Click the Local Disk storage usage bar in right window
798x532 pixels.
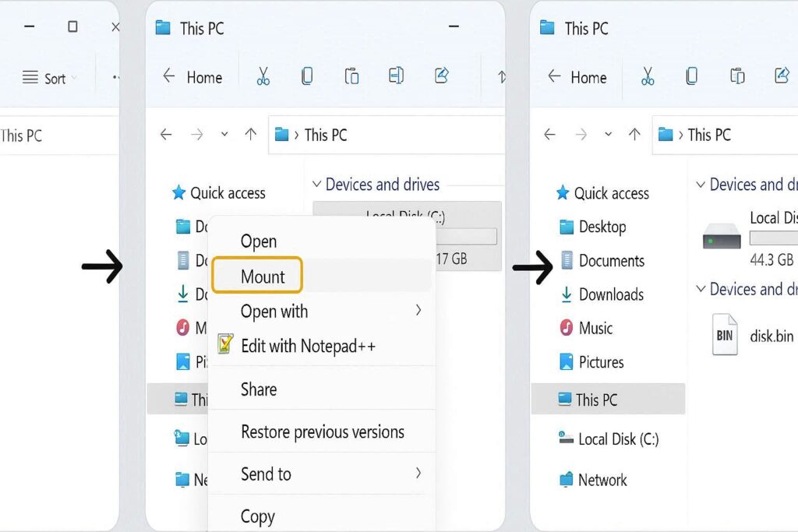click(773, 238)
